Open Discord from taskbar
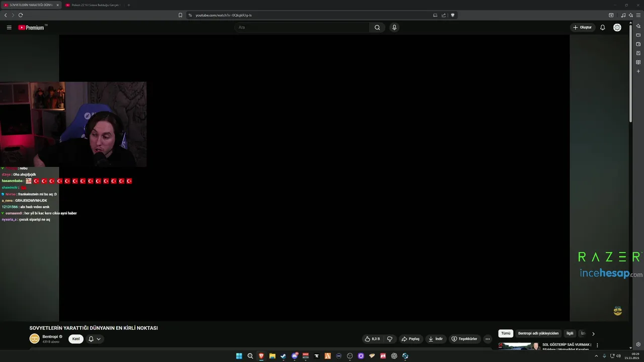 coord(294,356)
